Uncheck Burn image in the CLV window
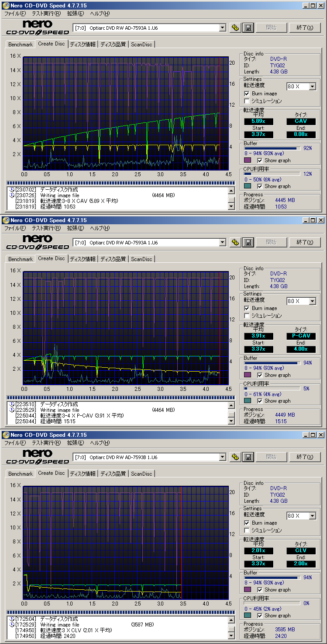 point(247,523)
